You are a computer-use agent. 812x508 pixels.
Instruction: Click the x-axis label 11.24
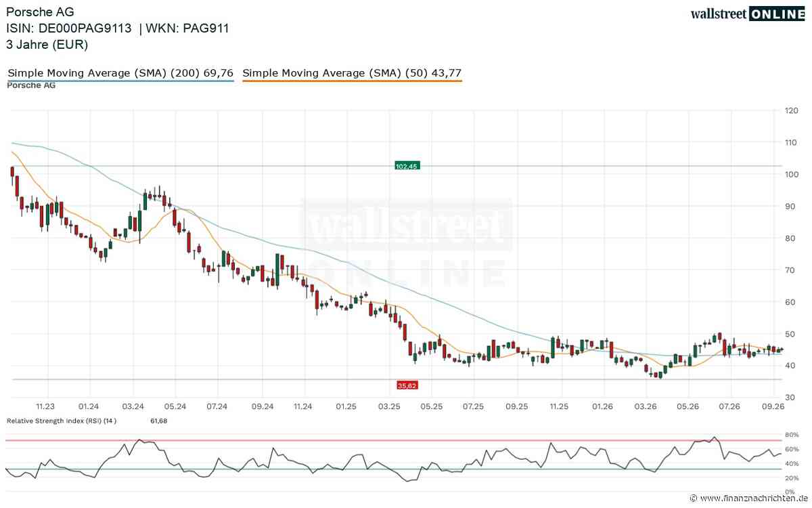click(303, 406)
